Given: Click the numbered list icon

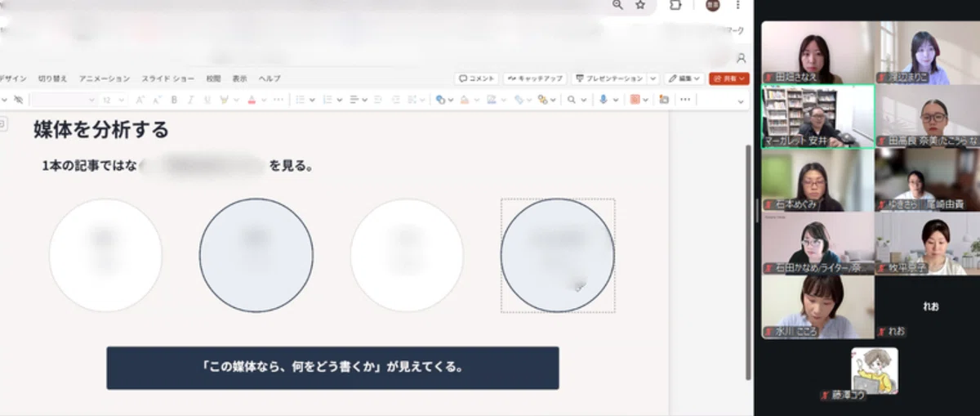Looking at the screenshot, I should (327, 100).
